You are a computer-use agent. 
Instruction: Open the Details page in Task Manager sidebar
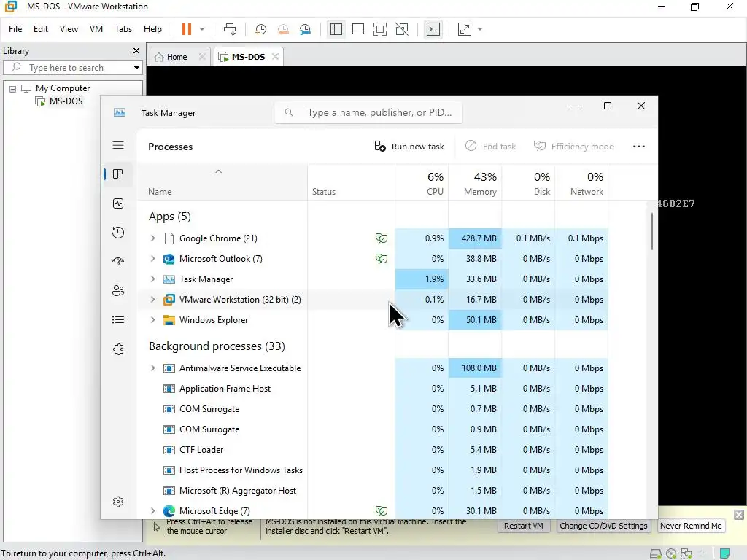pos(118,320)
